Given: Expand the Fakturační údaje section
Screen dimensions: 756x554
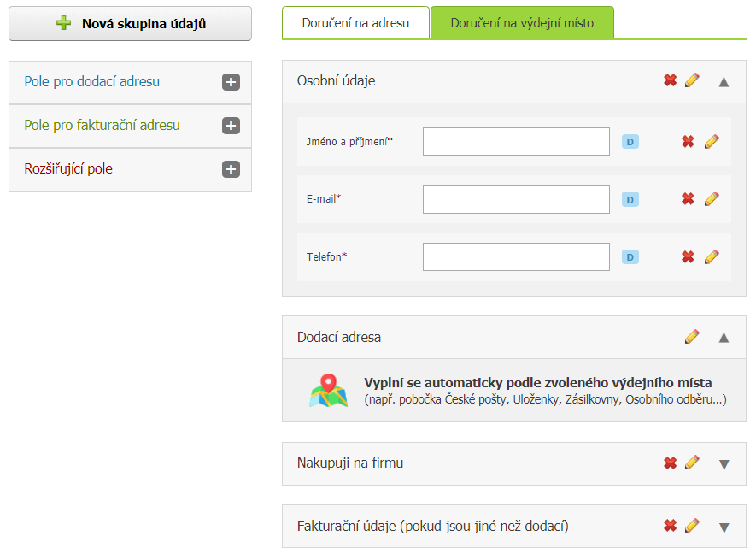Looking at the screenshot, I should pos(724,527).
